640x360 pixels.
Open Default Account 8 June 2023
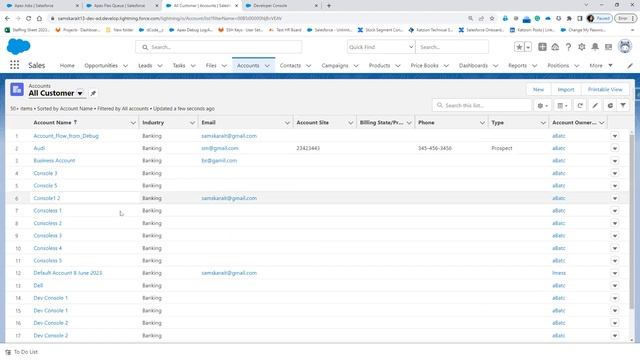pos(68,273)
